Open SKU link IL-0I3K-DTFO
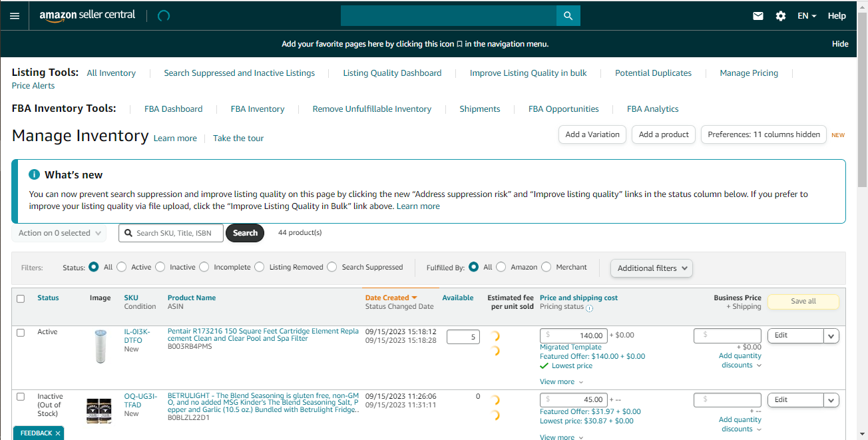 pos(137,336)
